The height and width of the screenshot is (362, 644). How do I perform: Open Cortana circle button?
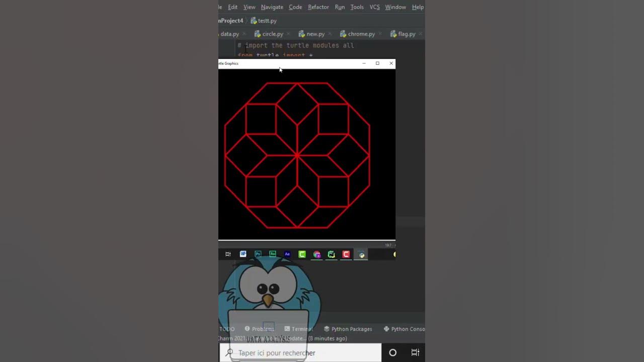pyautogui.click(x=393, y=353)
